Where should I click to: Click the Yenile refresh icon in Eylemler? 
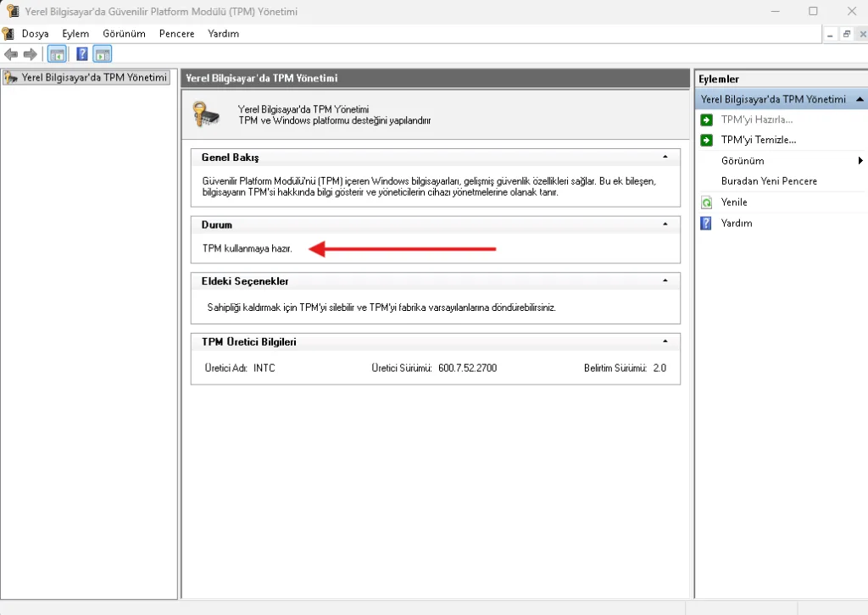(706, 202)
